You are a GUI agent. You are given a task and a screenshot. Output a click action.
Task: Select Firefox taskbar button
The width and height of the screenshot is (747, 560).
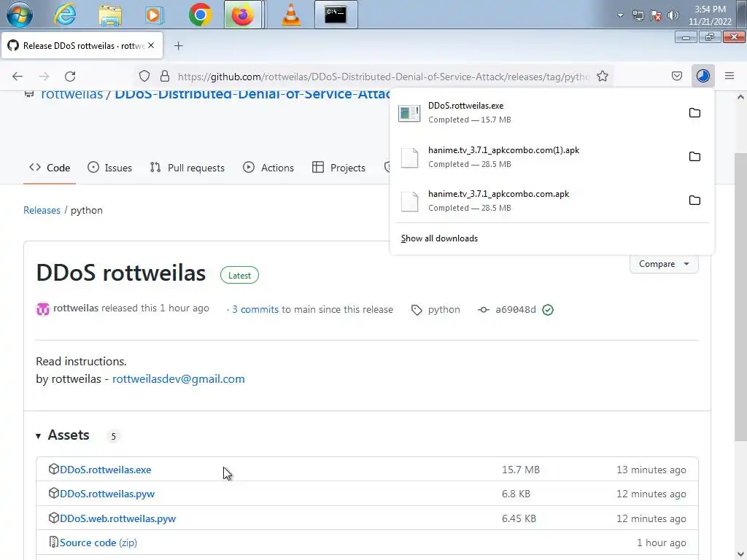coord(242,15)
